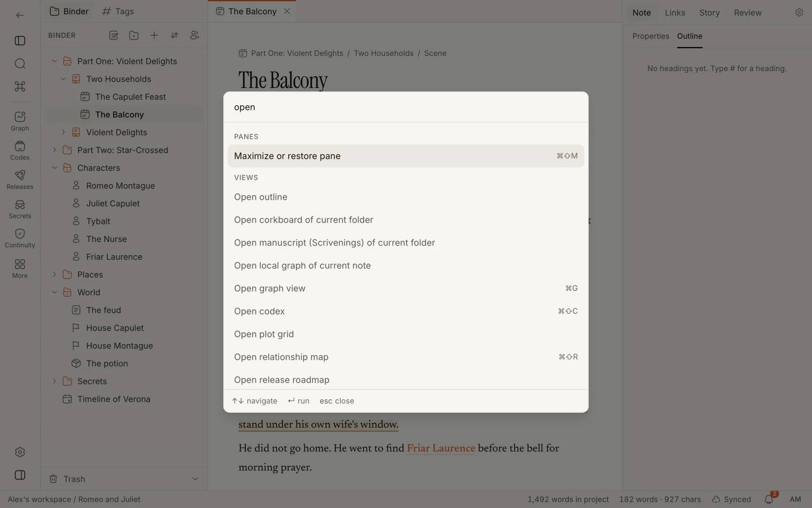The height and width of the screenshot is (508, 812).
Task: Collapse Part One: Violent Delights folder
Action: 54,61
